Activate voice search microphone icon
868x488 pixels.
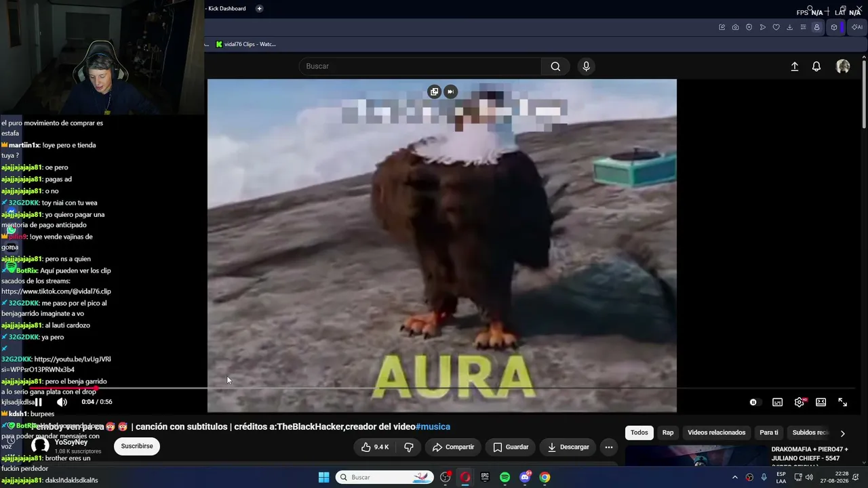[x=587, y=66]
